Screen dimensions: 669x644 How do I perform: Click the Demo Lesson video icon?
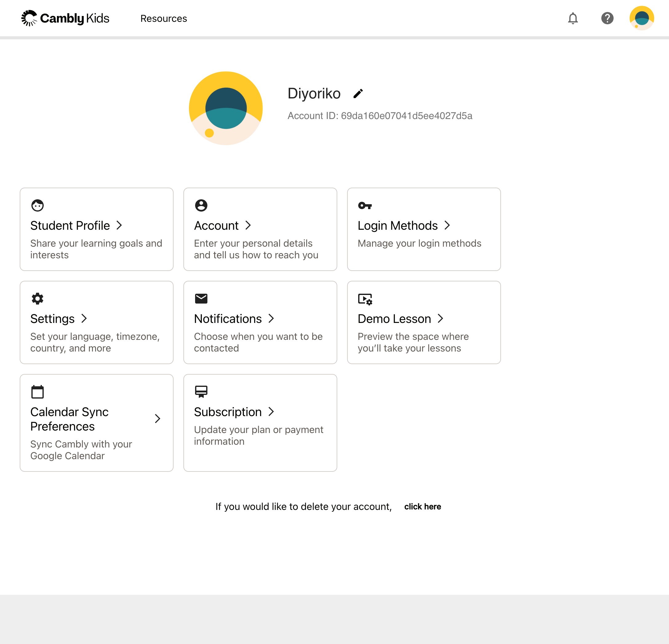365,299
